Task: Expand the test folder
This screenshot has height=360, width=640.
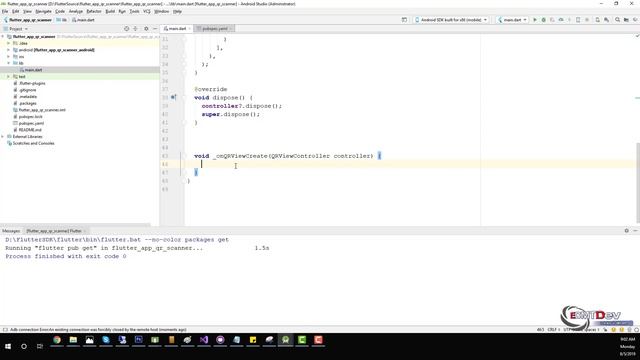Action: [x=9, y=77]
